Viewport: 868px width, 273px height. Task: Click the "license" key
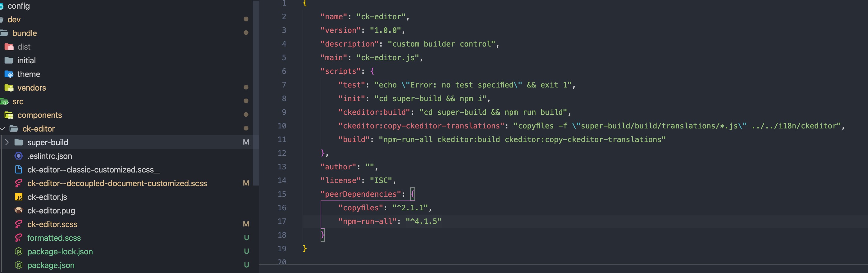pos(340,181)
